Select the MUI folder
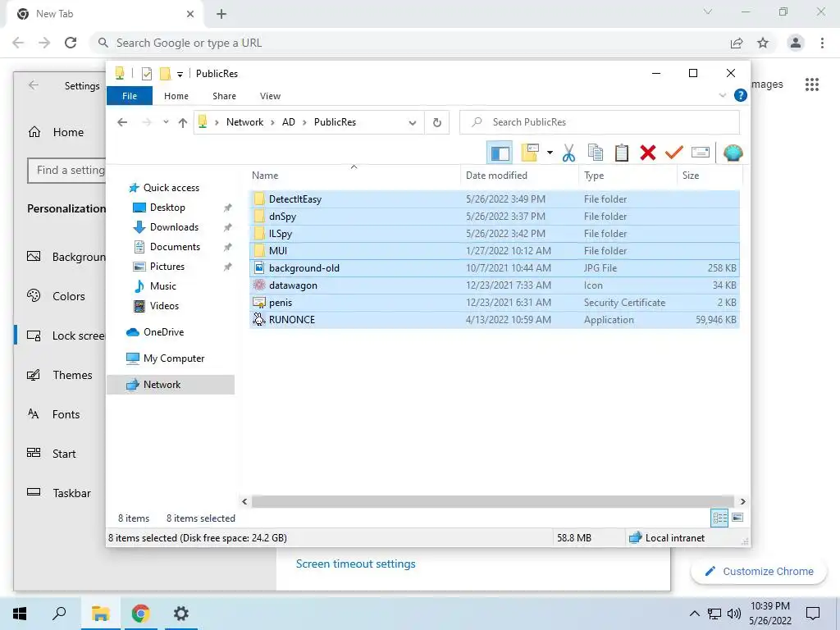The height and width of the screenshot is (630, 840). (x=495, y=251)
